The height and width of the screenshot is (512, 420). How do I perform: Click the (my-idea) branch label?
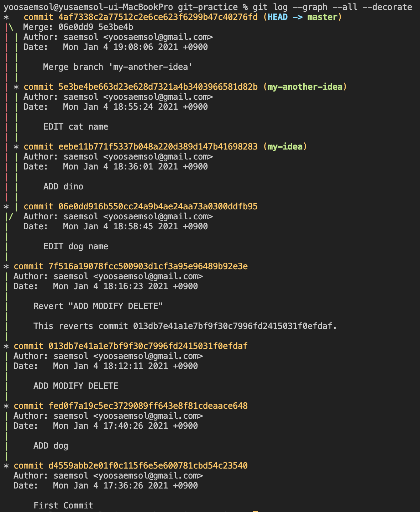[x=285, y=147]
